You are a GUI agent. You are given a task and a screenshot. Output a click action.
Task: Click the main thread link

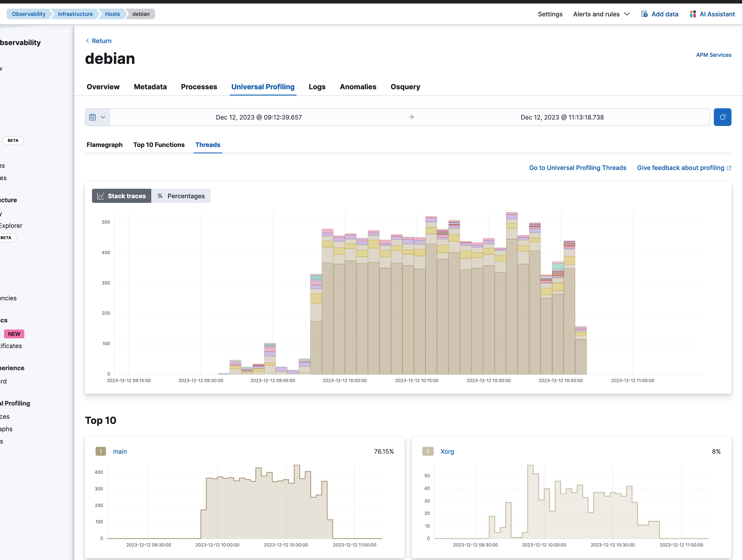pyautogui.click(x=120, y=451)
